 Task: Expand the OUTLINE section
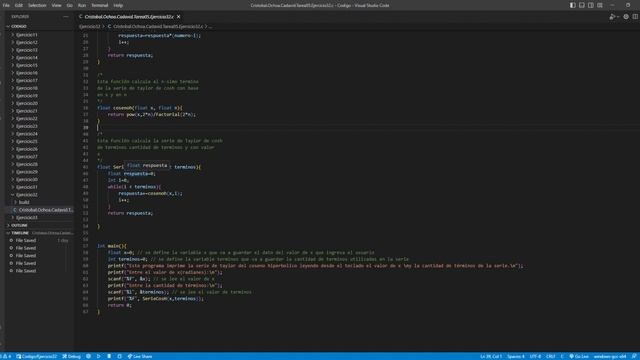(39, 225)
